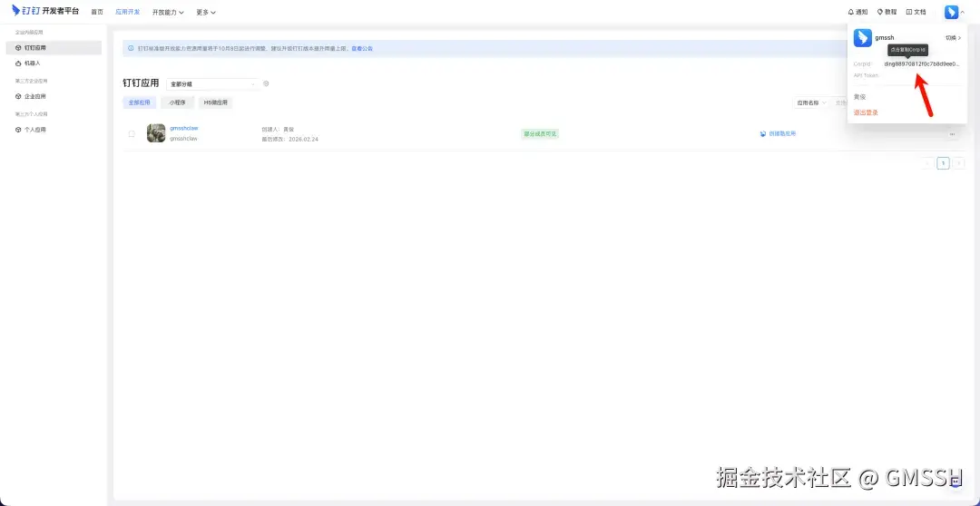
Task: Select the 应用开发 tab
Action: coord(128,12)
